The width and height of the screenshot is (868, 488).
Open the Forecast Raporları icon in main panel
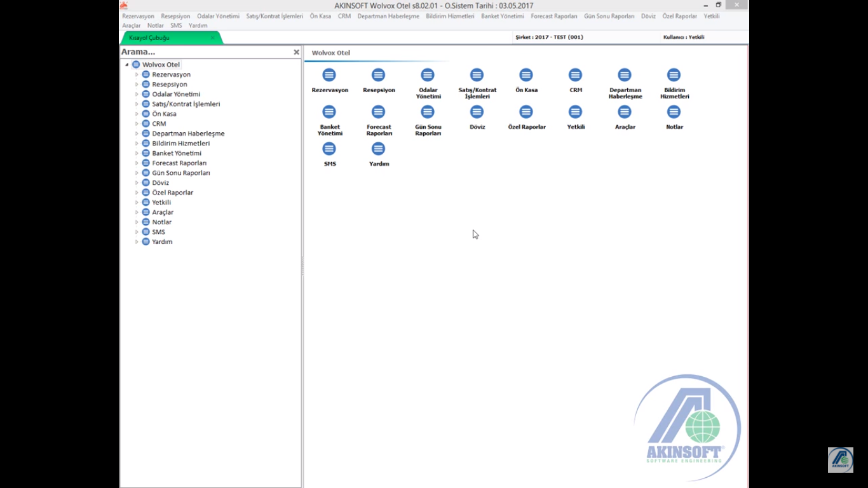coord(379,112)
